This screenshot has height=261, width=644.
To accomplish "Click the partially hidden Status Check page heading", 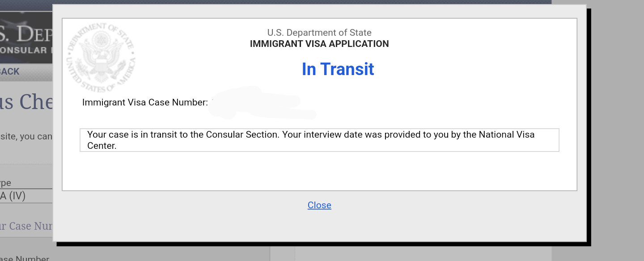I will [26, 102].
